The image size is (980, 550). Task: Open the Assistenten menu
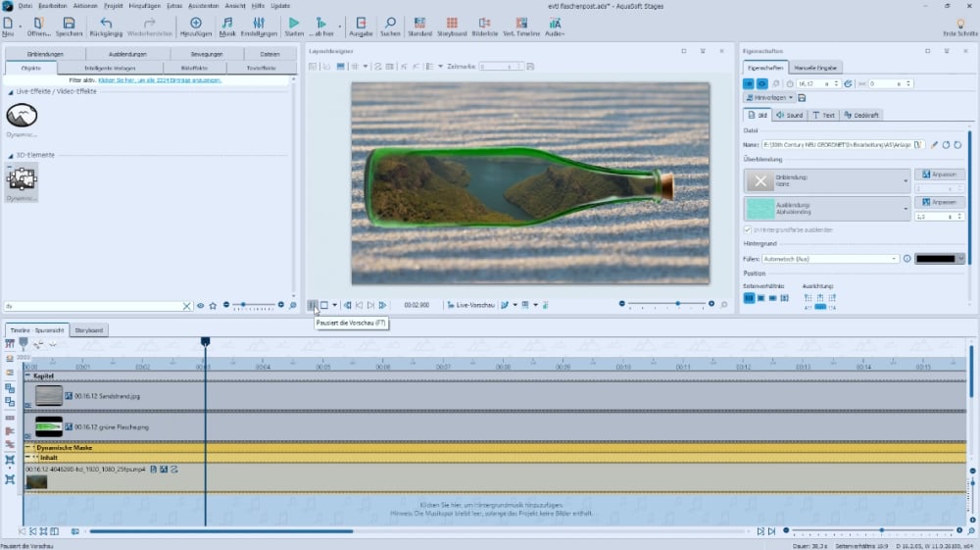tap(204, 5)
